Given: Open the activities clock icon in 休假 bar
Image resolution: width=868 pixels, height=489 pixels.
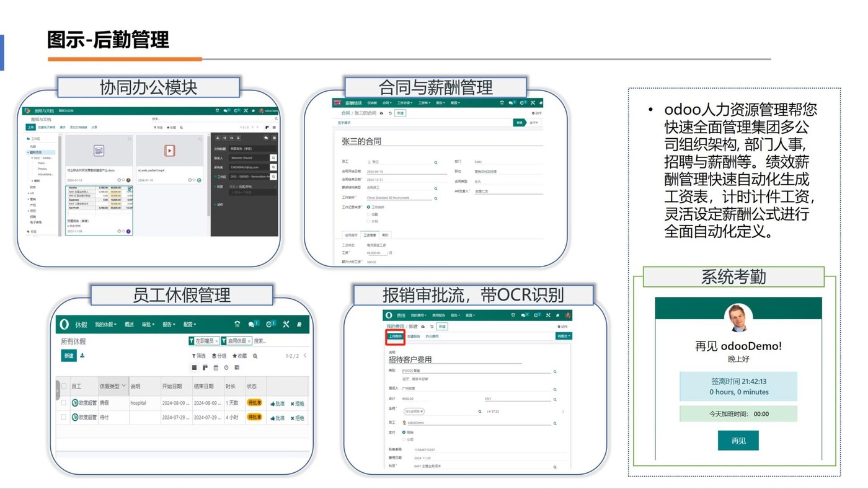Looking at the screenshot, I should 270,324.
